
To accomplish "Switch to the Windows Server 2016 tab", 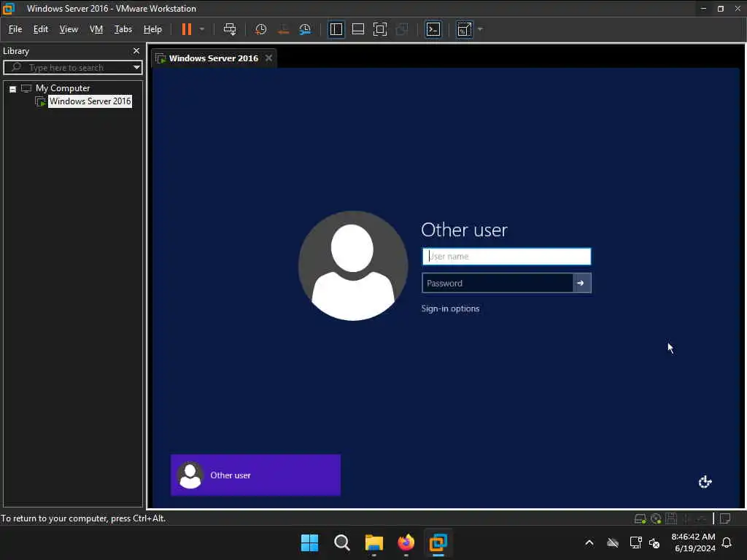I will point(214,58).
